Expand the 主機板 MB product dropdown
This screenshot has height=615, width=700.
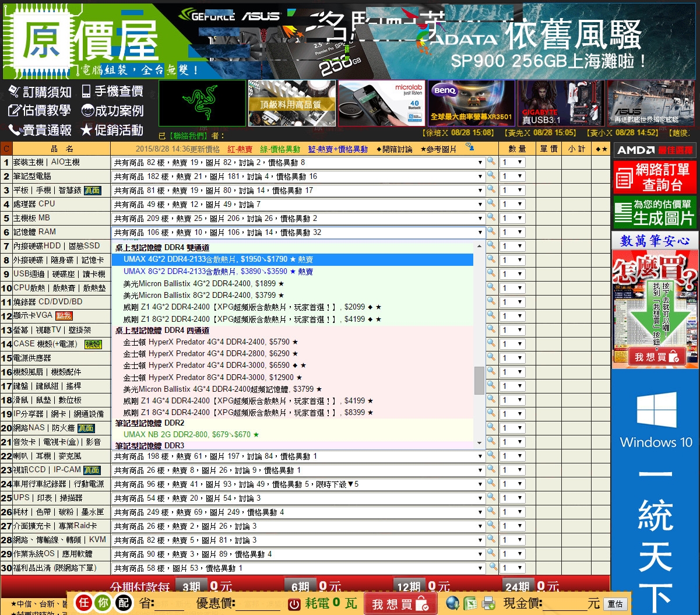[x=298, y=218]
